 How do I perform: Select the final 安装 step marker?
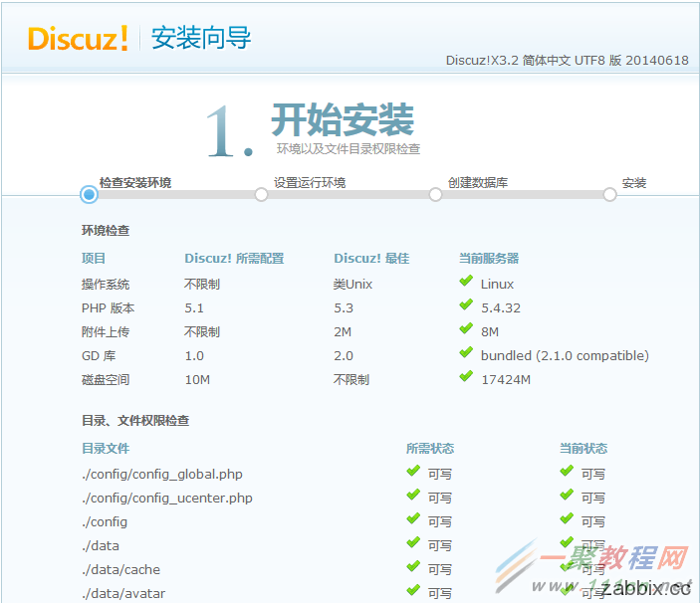pos(609,194)
